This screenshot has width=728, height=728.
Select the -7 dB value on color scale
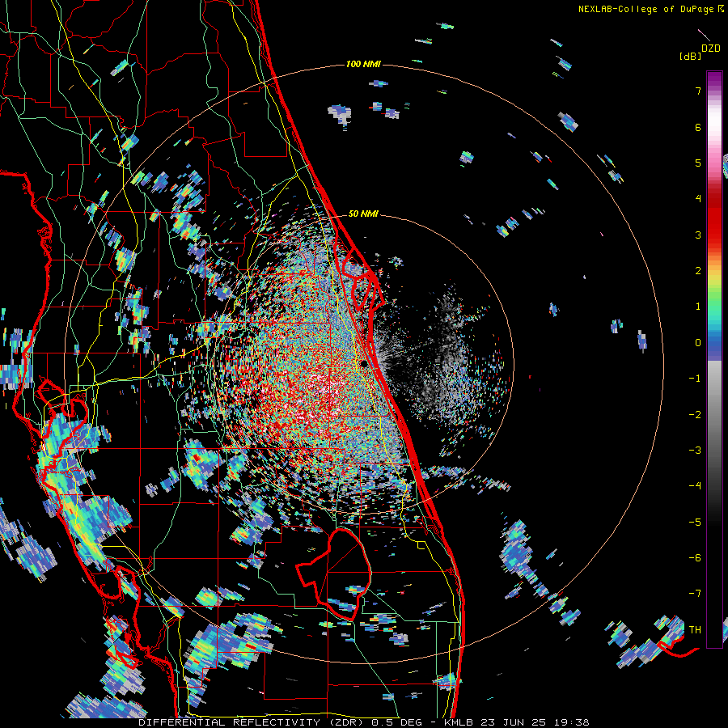point(695,594)
